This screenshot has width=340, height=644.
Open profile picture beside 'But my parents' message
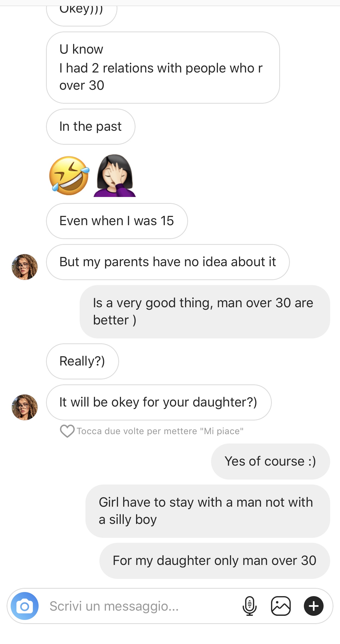25,267
